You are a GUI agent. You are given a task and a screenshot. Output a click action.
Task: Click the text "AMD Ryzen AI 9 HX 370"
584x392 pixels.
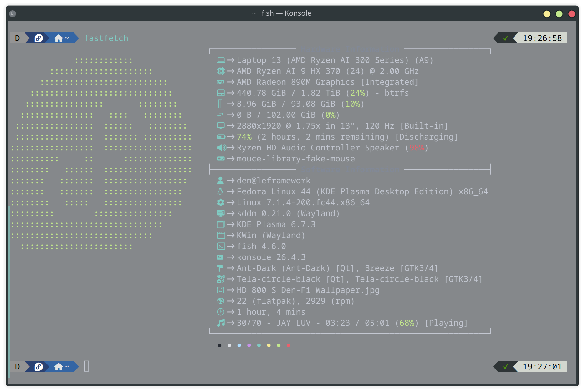tap(288, 71)
